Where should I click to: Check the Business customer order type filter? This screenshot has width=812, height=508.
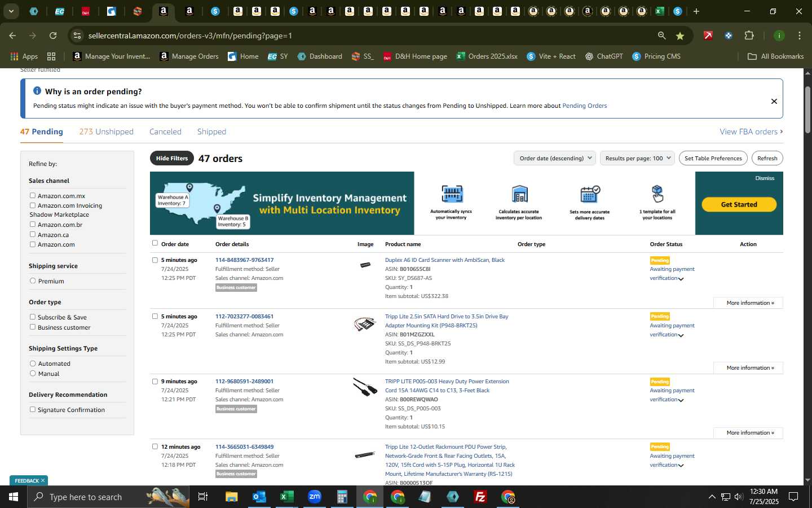coord(33,327)
